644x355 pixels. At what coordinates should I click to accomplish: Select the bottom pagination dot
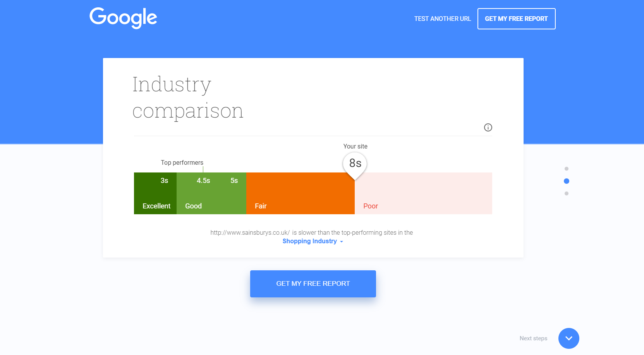pos(567,193)
